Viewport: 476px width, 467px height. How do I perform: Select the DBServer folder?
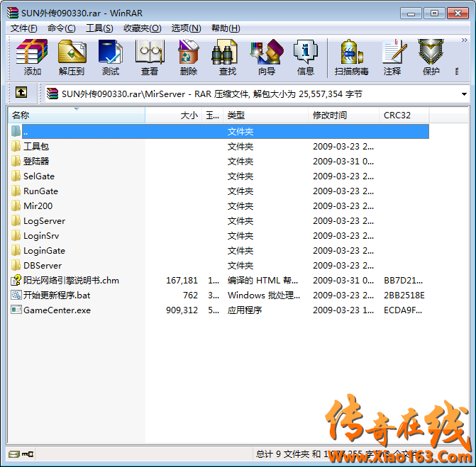[43, 266]
